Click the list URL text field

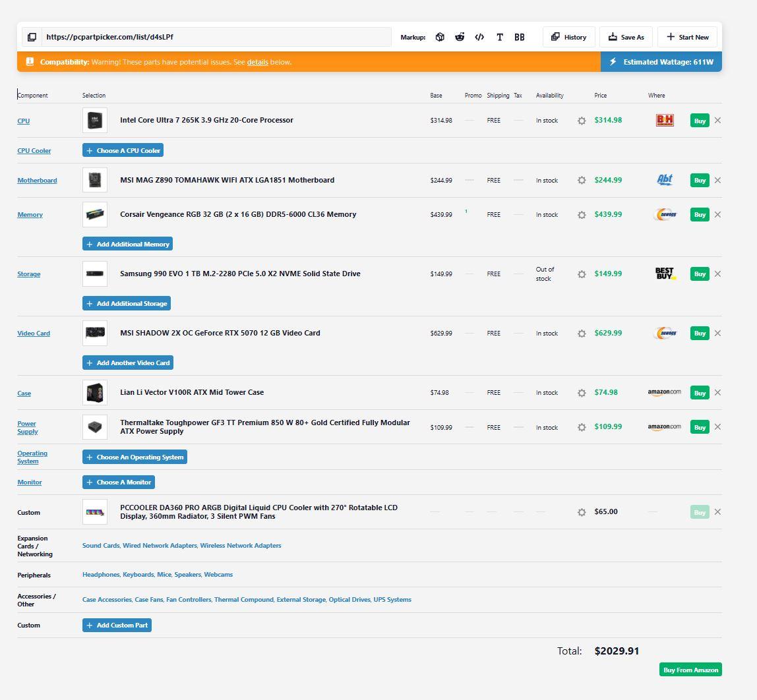[216, 37]
